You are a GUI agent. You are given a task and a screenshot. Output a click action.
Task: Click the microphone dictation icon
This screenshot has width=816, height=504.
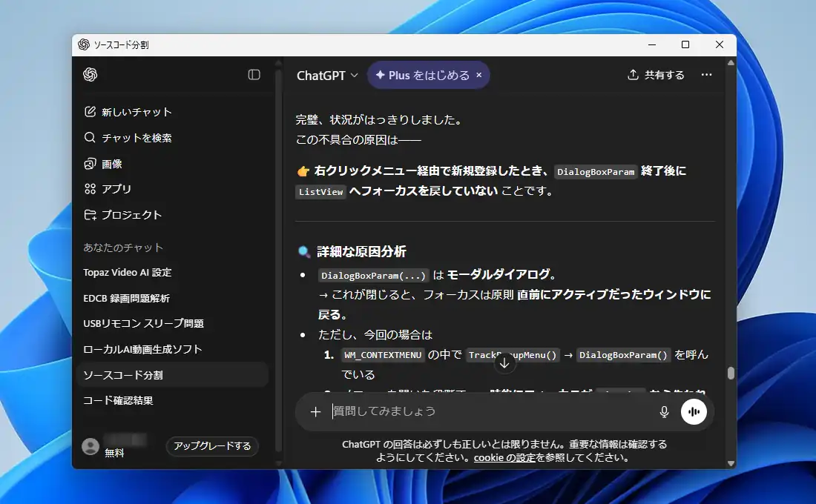[x=664, y=412]
